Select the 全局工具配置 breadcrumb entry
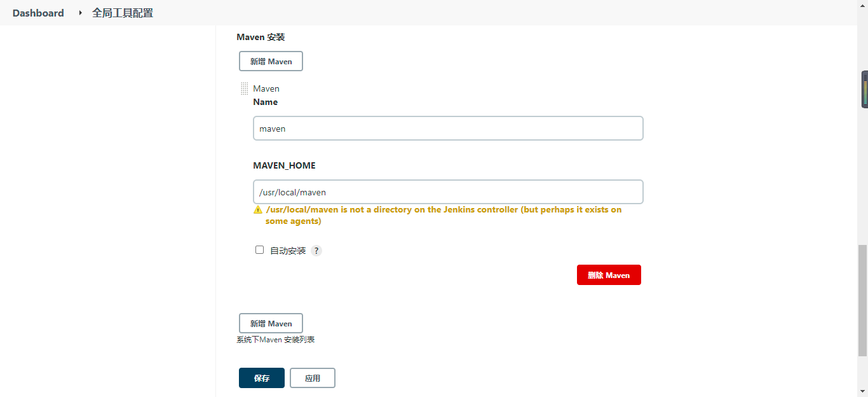868x397 pixels. (x=122, y=13)
